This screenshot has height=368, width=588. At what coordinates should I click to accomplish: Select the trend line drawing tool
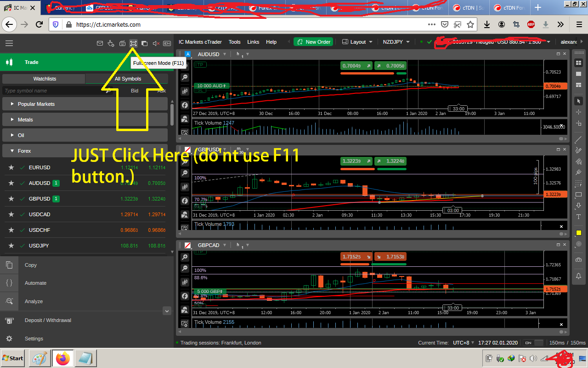(578, 139)
